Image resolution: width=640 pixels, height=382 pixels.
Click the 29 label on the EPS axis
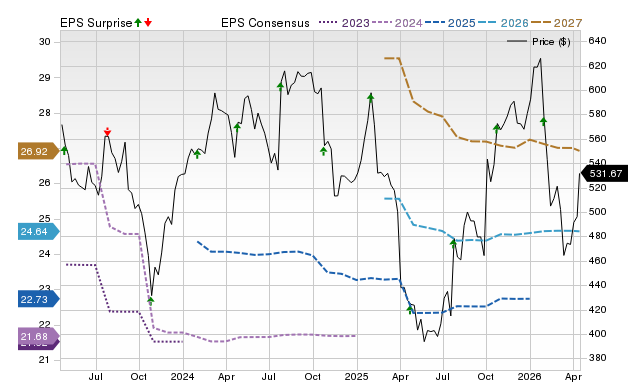45,78
